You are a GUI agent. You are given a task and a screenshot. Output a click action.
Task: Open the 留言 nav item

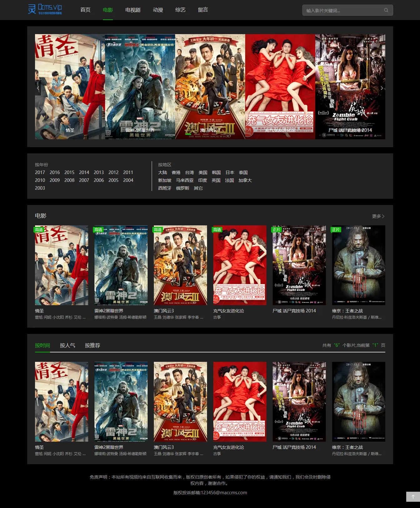203,10
